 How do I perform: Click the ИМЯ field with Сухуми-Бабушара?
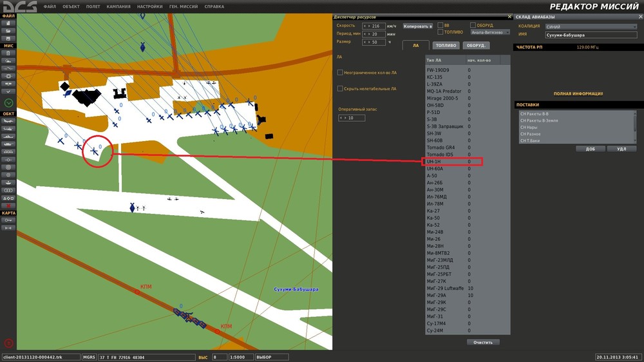click(591, 35)
